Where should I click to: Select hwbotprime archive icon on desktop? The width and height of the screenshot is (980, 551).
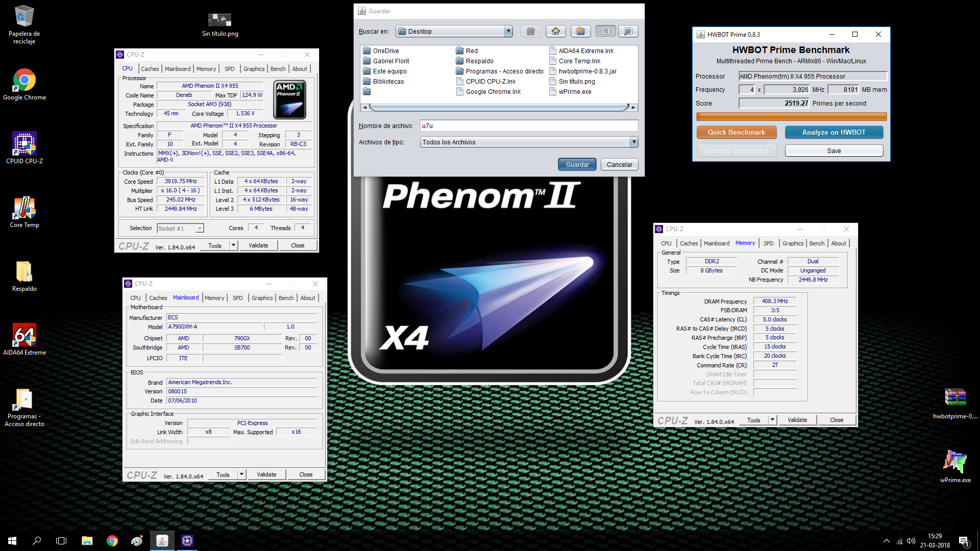click(x=955, y=403)
